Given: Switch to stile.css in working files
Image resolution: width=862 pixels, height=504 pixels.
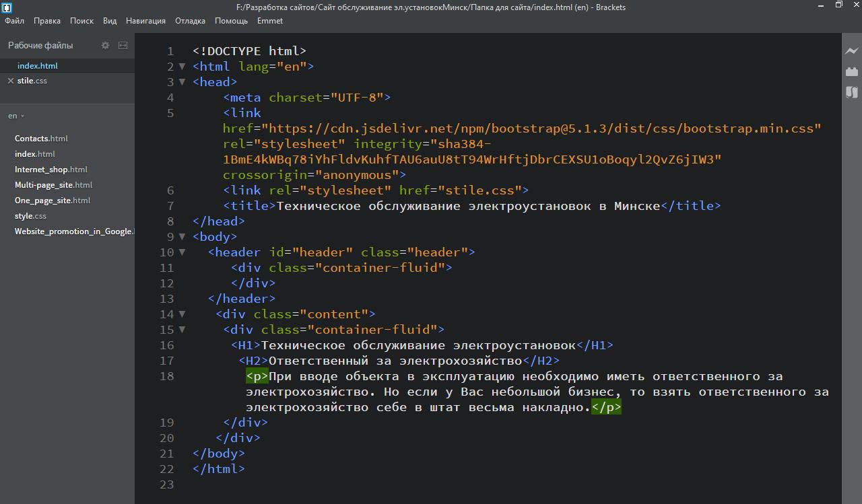Looking at the screenshot, I should coord(32,81).
